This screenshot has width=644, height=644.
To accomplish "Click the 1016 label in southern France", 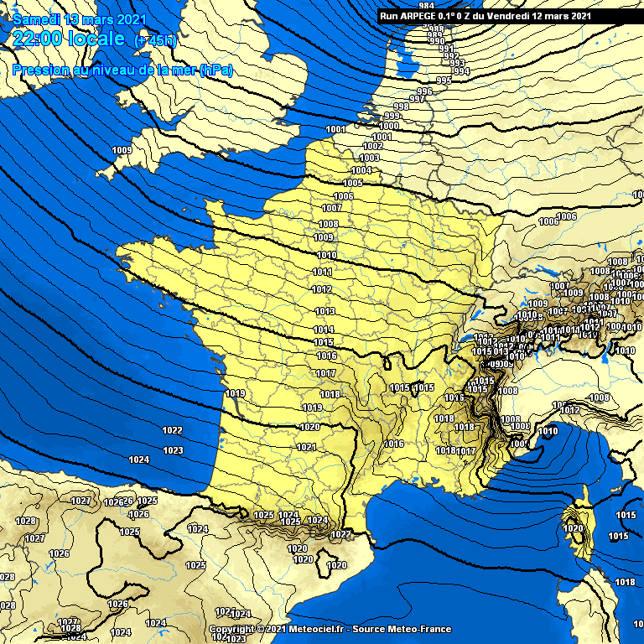I will (394, 444).
